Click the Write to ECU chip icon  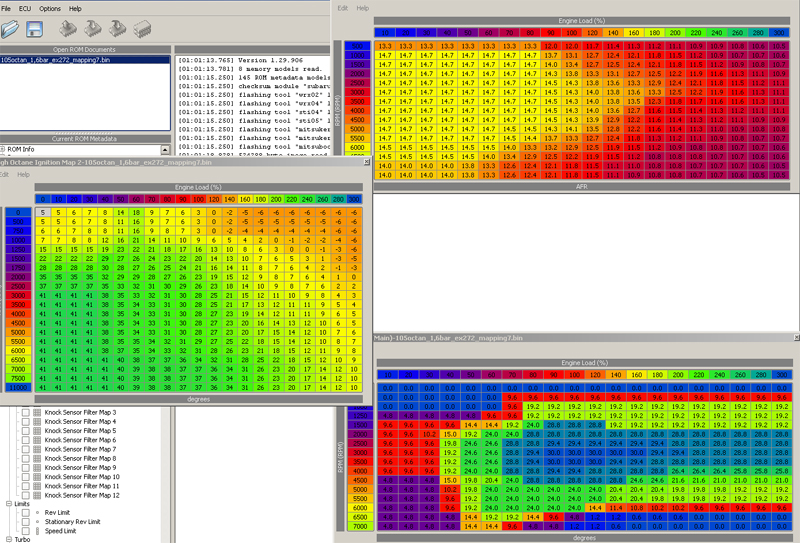[92, 29]
